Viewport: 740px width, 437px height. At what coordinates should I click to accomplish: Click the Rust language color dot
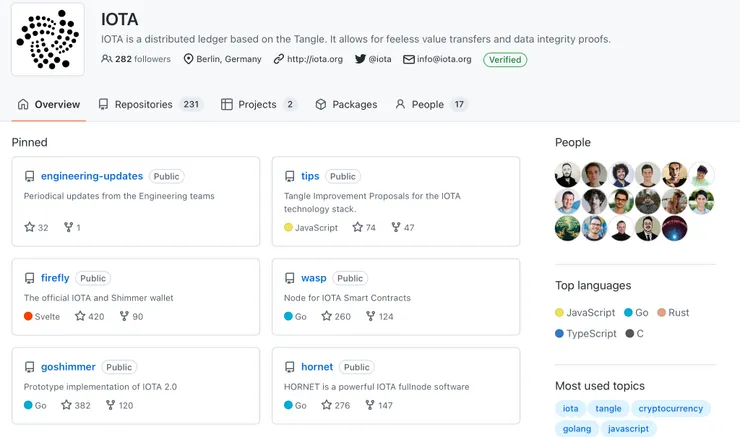coord(661,312)
